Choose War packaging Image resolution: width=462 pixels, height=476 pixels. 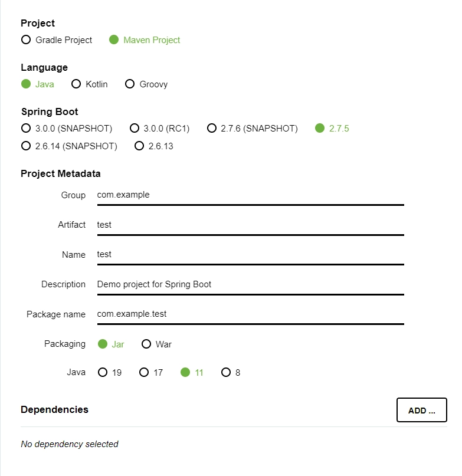coord(146,344)
